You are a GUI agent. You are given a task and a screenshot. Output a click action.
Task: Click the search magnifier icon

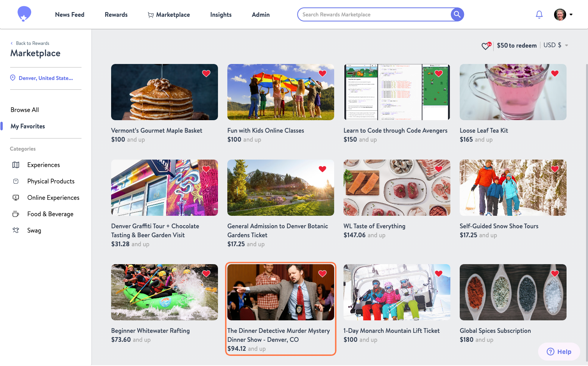457,14
